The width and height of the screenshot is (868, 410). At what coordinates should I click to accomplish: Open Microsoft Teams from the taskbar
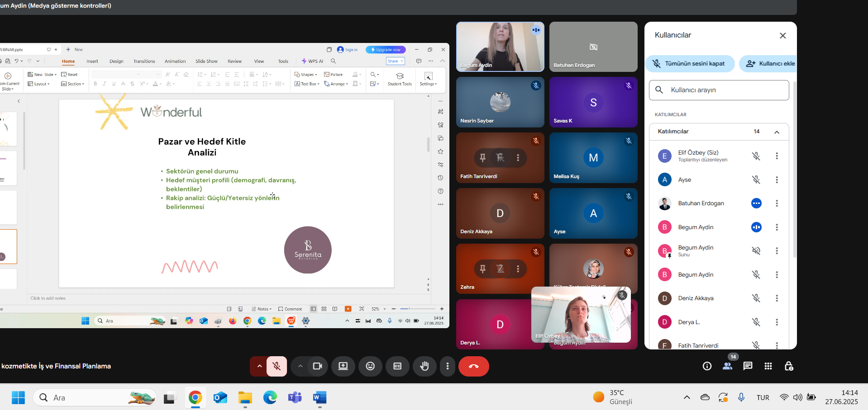[x=295, y=398]
